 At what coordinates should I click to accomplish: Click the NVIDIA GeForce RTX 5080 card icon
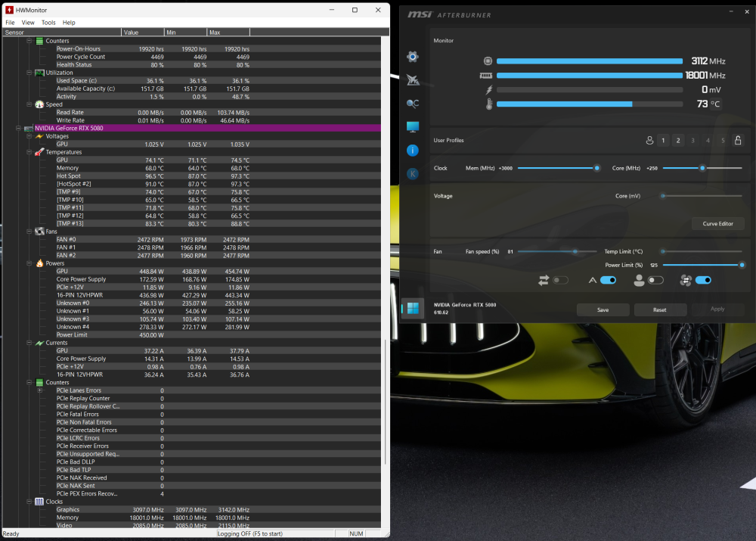(x=29, y=129)
